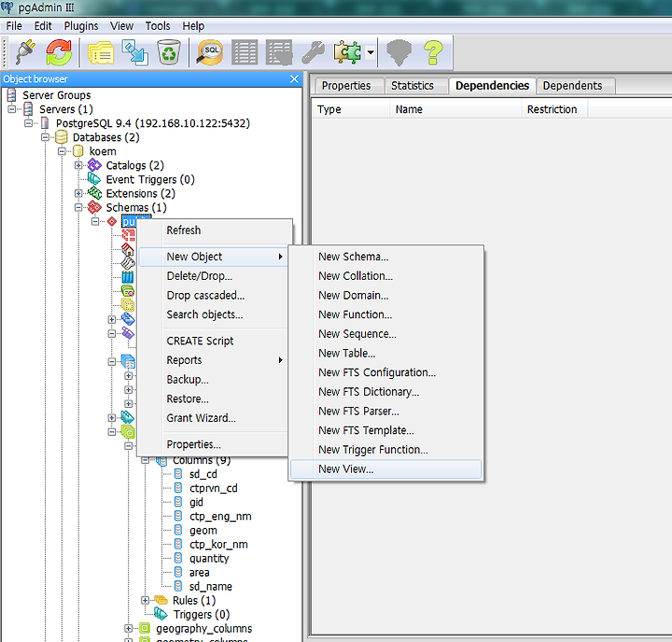
Task: Open object properties toolbar icon
Action: [101, 52]
